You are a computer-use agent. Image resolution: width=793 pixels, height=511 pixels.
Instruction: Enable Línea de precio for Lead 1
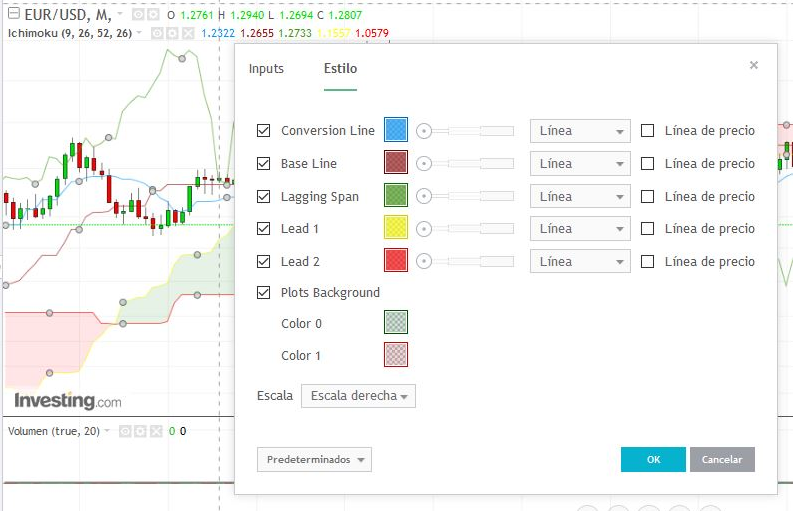[x=647, y=229]
